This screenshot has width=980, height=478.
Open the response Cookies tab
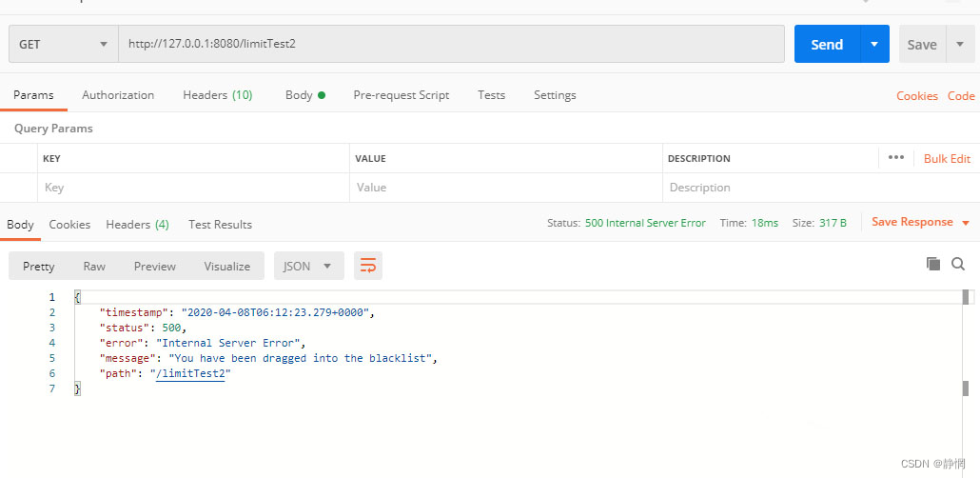click(69, 224)
